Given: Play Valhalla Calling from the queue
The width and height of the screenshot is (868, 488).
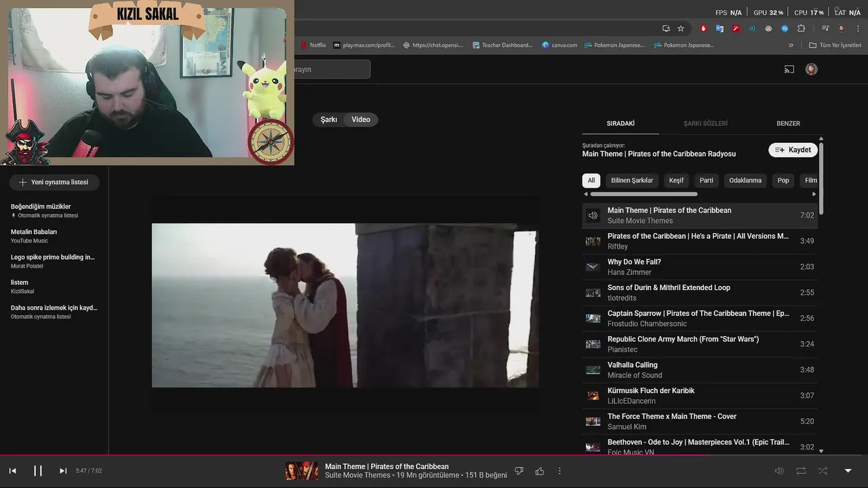Looking at the screenshot, I should pyautogui.click(x=700, y=370).
